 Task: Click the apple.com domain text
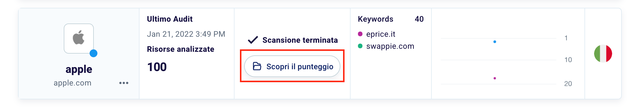pyautogui.click(x=72, y=83)
